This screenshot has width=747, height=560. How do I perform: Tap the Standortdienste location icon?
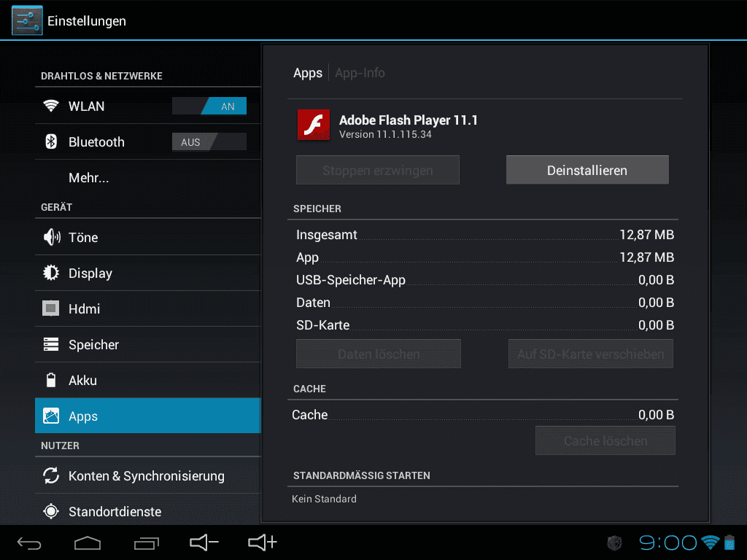coord(51,511)
